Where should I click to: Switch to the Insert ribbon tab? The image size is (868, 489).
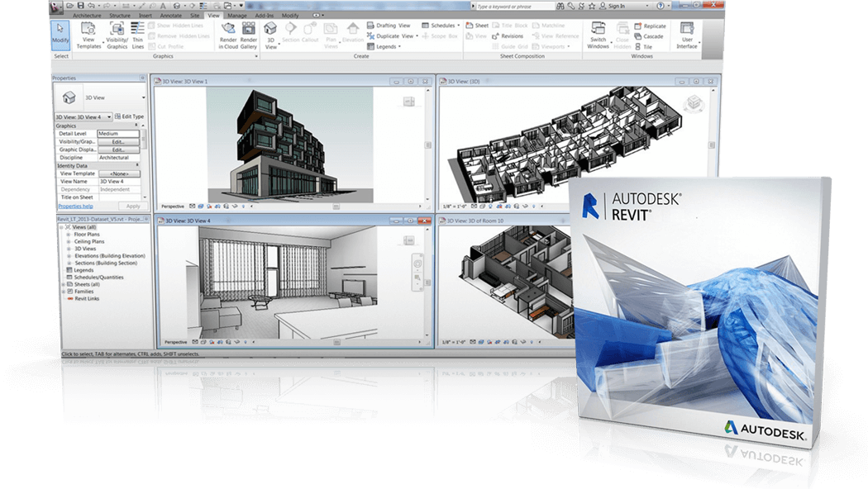click(145, 16)
